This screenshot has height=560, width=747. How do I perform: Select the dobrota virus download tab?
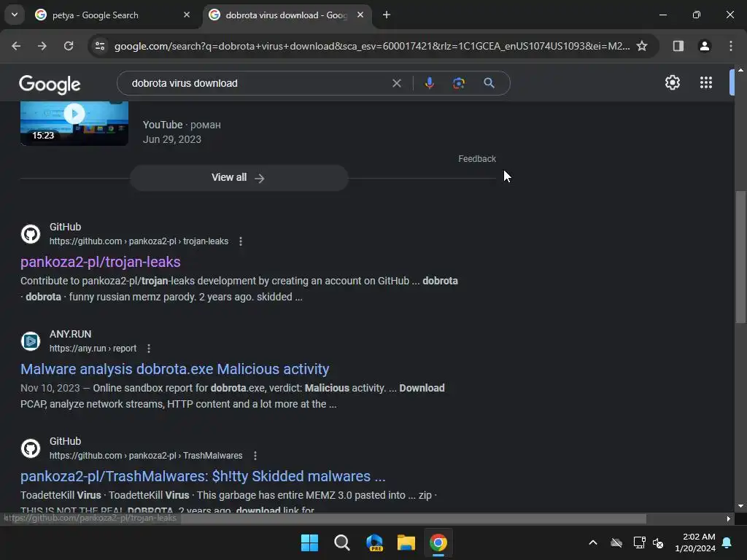[x=286, y=15]
